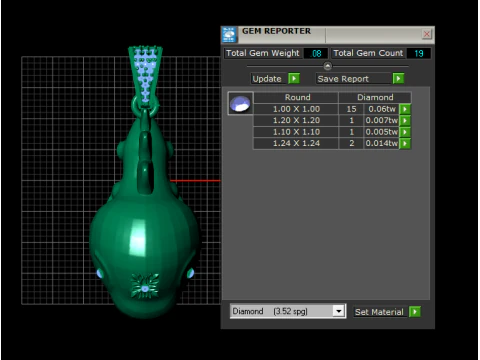Click the GEM REPORTER title bar text

click(276, 31)
